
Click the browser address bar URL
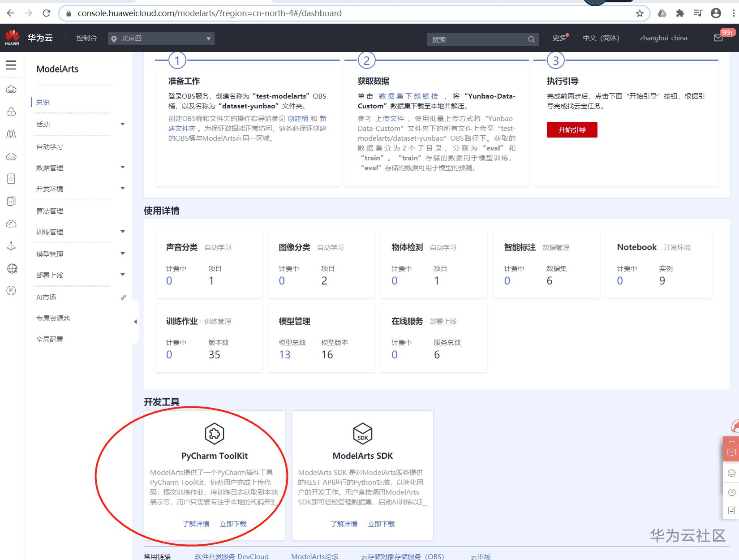(x=210, y=13)
